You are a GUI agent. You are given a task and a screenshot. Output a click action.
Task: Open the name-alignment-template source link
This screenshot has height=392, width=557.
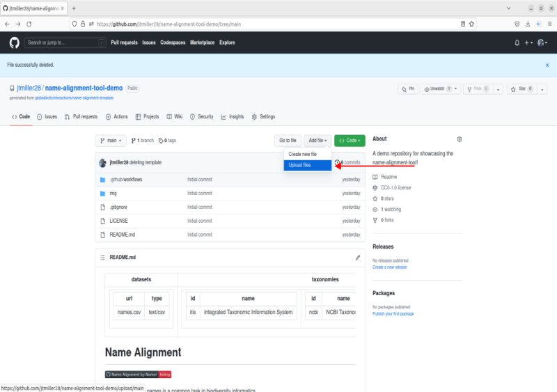click(x=74, y=97)
